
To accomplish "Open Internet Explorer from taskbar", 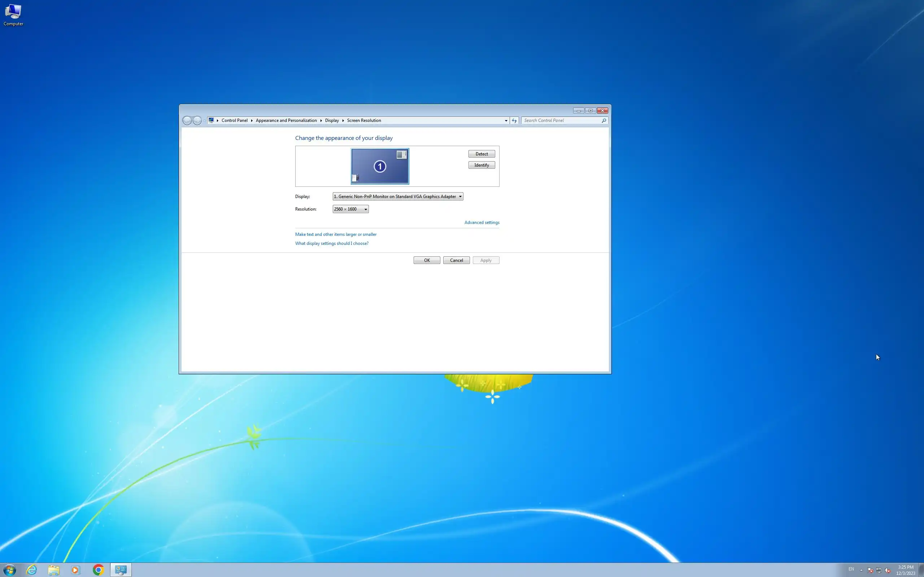I will click(32, 570).
